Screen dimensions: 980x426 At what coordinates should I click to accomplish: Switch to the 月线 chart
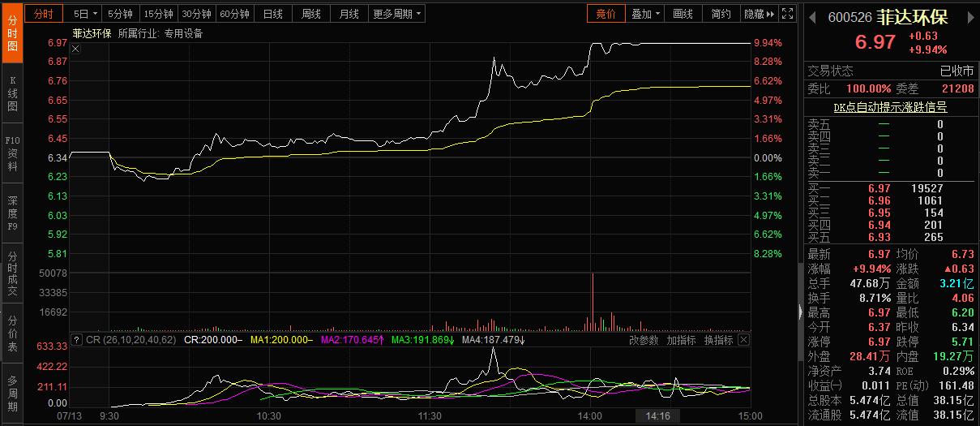(x=349, y=14)
